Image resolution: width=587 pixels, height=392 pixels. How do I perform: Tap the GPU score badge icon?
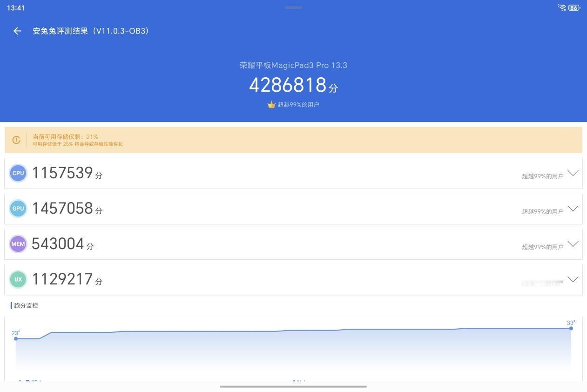18,209
